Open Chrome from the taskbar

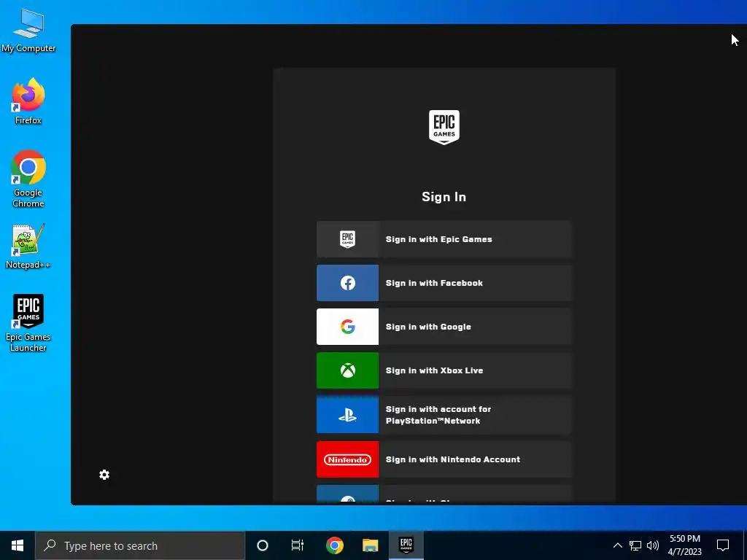tap(335, 545)
